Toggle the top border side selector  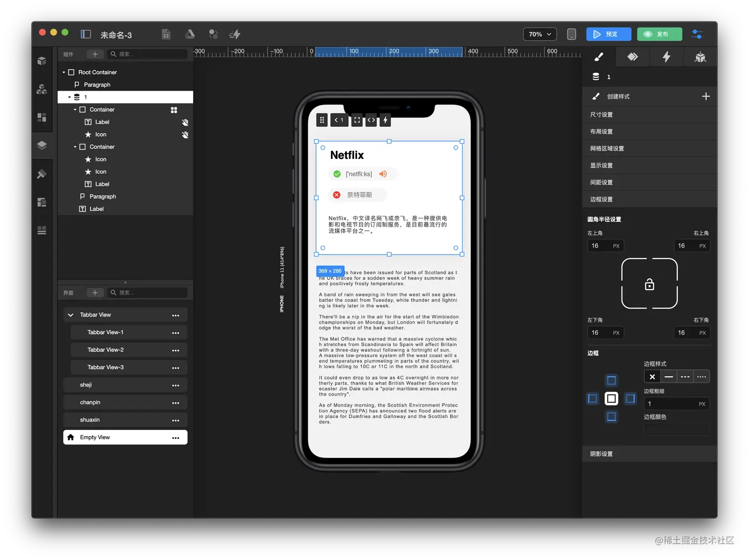[611, 380]
